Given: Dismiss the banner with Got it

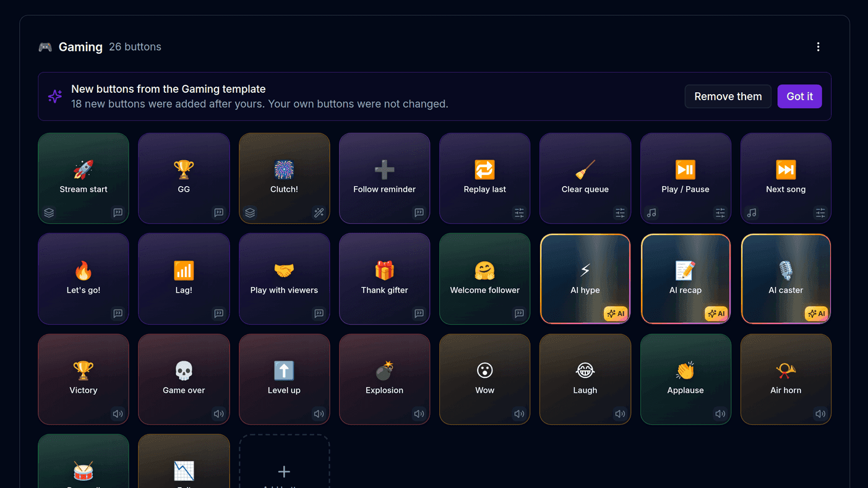Looking at the screenshot, I should (799, 96).
